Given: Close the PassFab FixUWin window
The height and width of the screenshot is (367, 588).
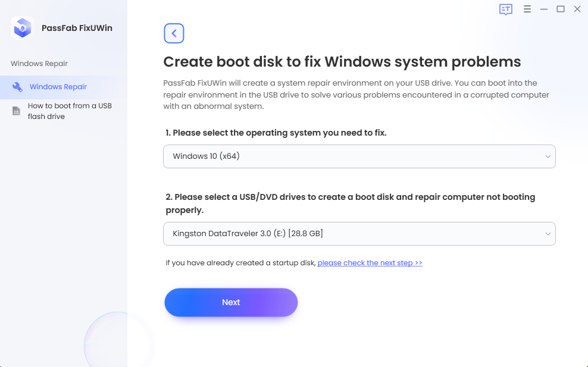Looking at the screenshot, I should (x=577, y=10).
